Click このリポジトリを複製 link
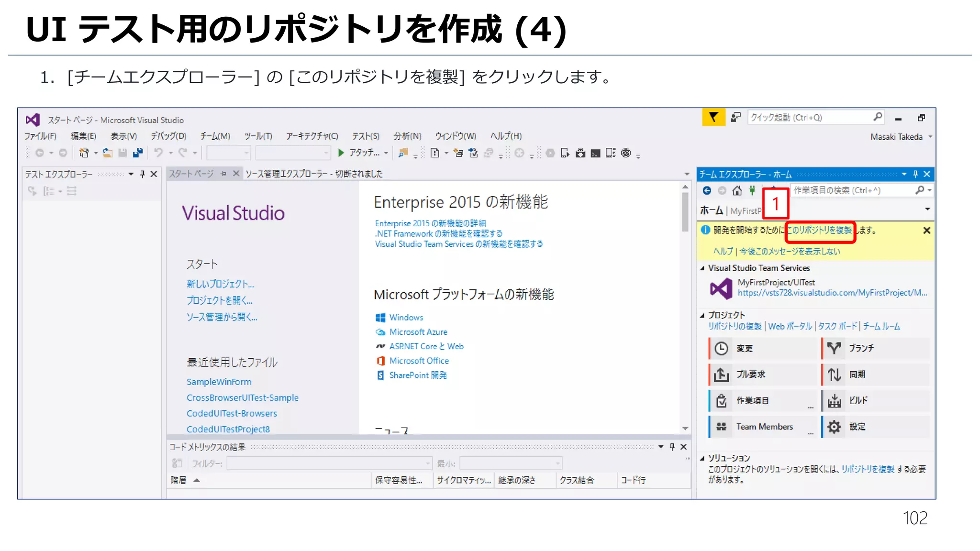This screenshot has height=551, width=980. [820, 231]
